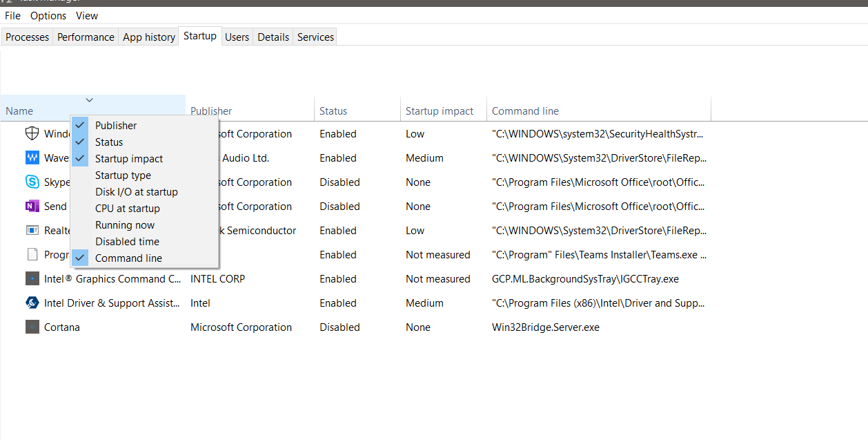This screenshot has width=868, height=440.
Task: Open the View menu
Action: [x=87, y=15]
